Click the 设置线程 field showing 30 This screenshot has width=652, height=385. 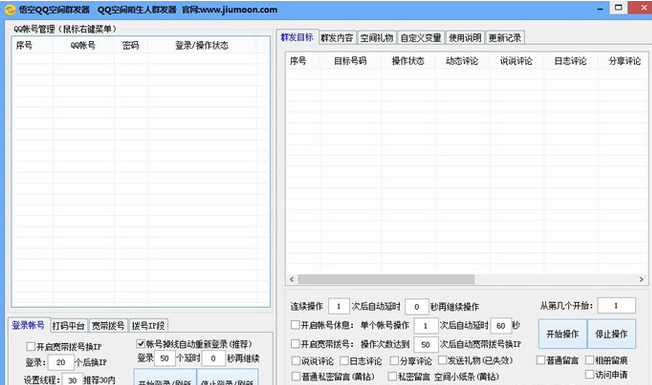[72, 380]
